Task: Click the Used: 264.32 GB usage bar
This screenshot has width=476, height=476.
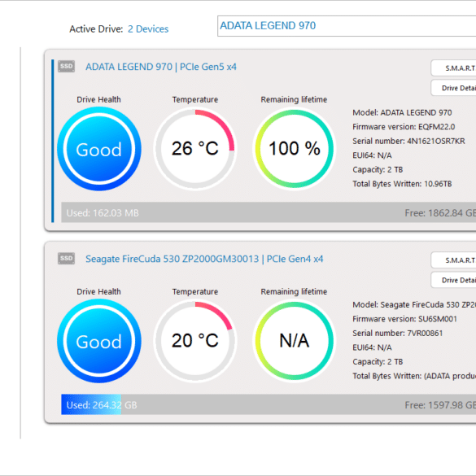Action: 269,404
